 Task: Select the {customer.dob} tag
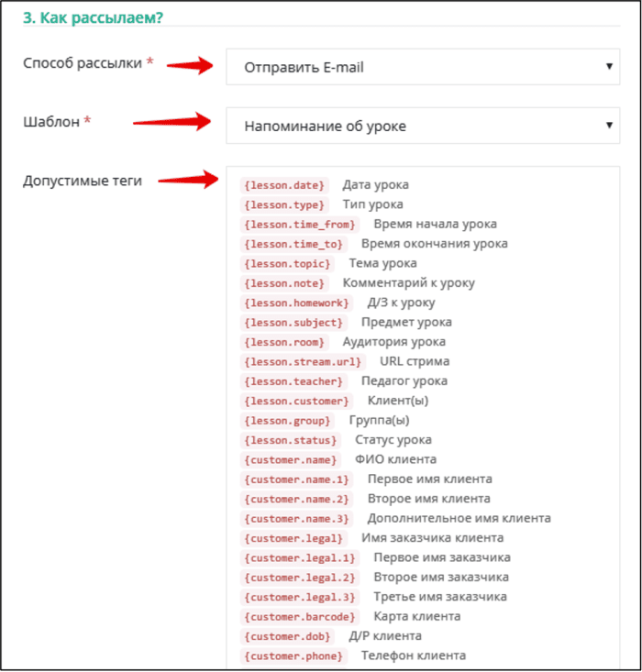tap(287, 637)
